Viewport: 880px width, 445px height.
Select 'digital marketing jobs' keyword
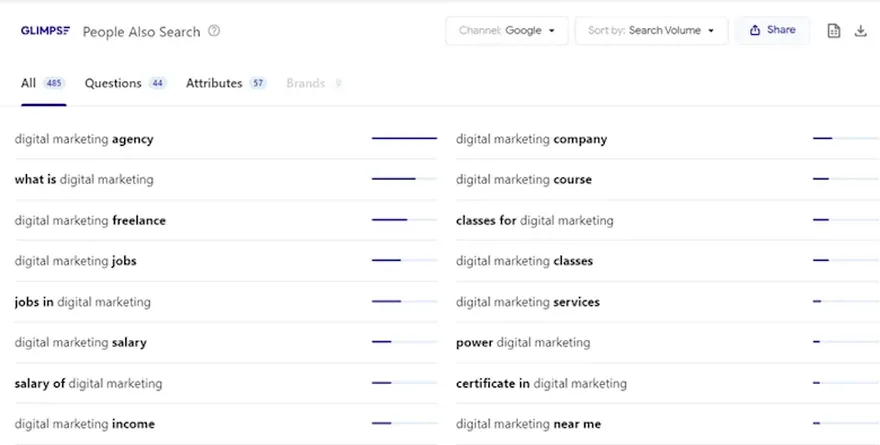(76, 261)
